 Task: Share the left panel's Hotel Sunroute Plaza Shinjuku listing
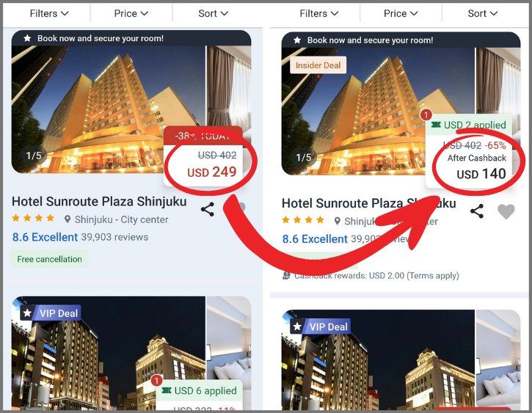tap(208, 209)
